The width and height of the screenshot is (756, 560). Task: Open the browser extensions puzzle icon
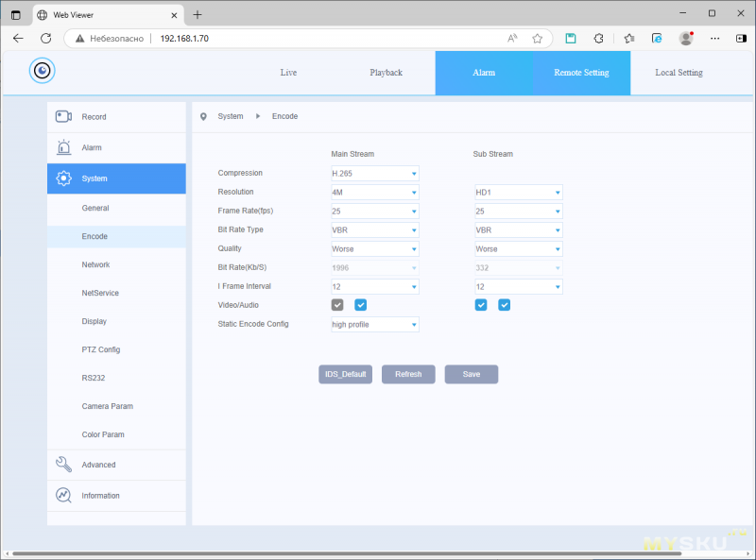[598, 39]
